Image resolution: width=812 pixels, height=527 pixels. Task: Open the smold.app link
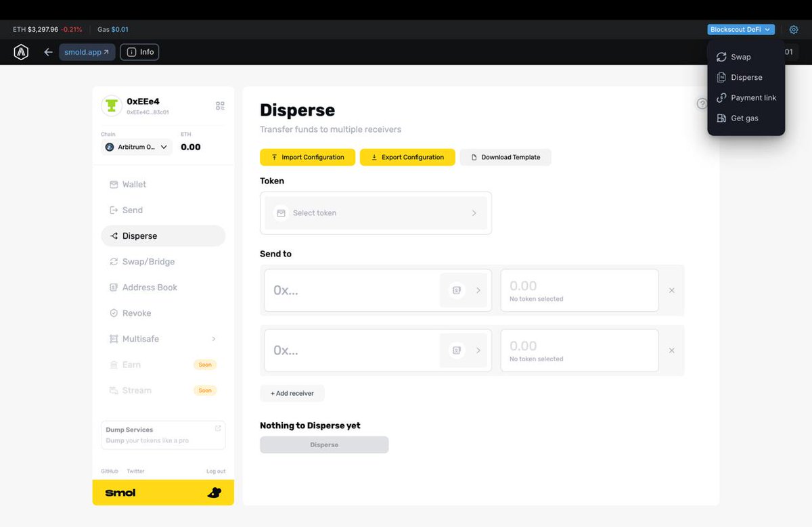click(x=87, y=52)
